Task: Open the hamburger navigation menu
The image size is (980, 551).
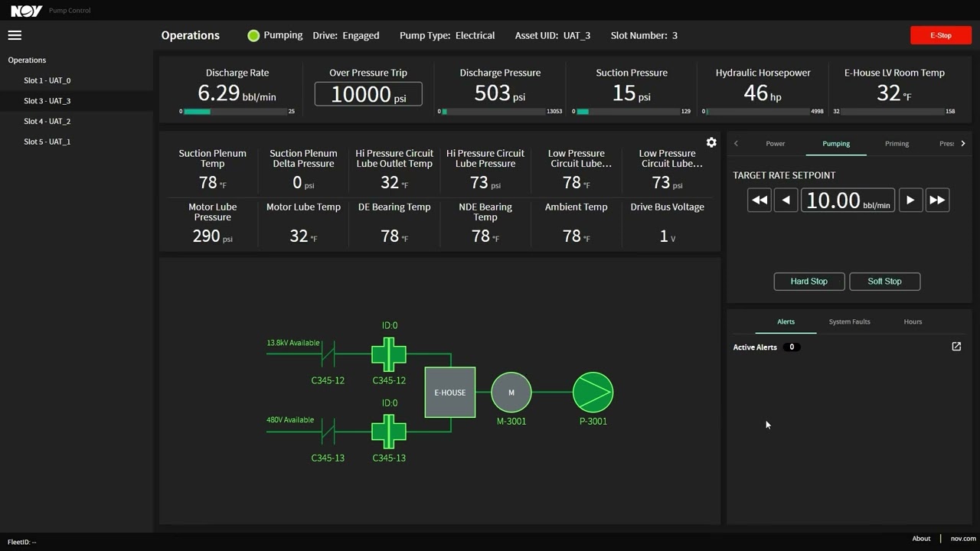Action: pyautogui.click(x=15, y=35)
